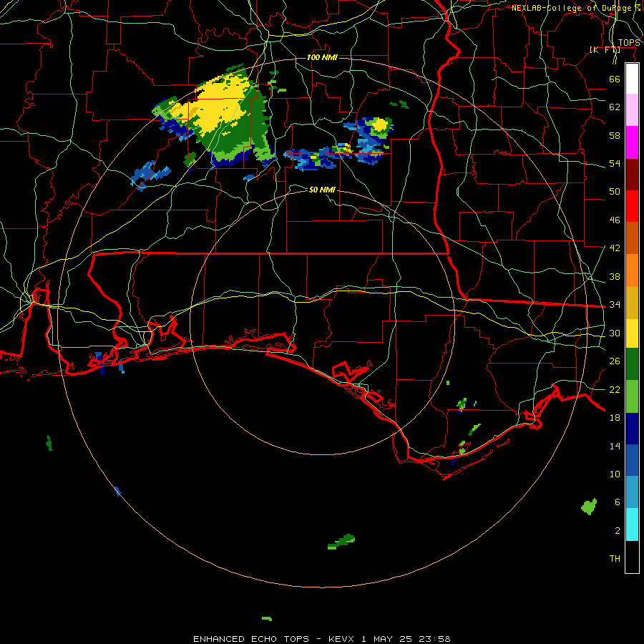The image size is (644, 644).
Task: Click the '18' scale label
Action: point(615,418)
